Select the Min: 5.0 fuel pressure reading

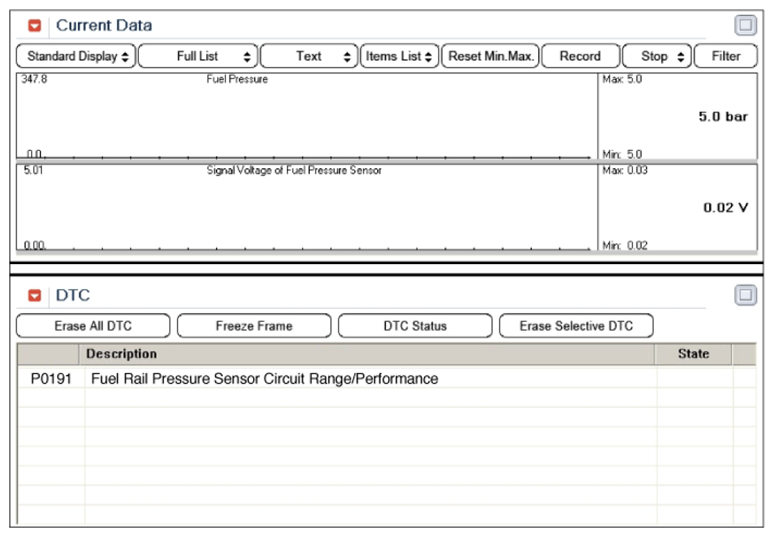622,154
